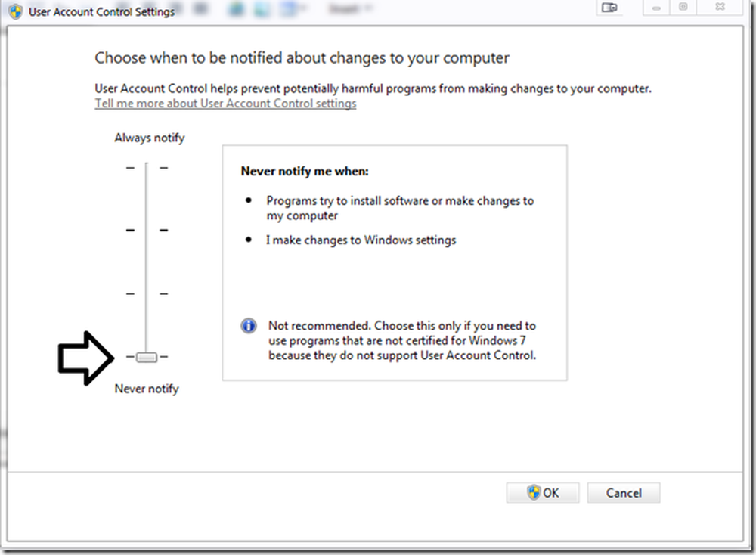The image size is (756, 555).
Task: Click the blue information icon beside 'Not recommended'
Action: [248, 326]
